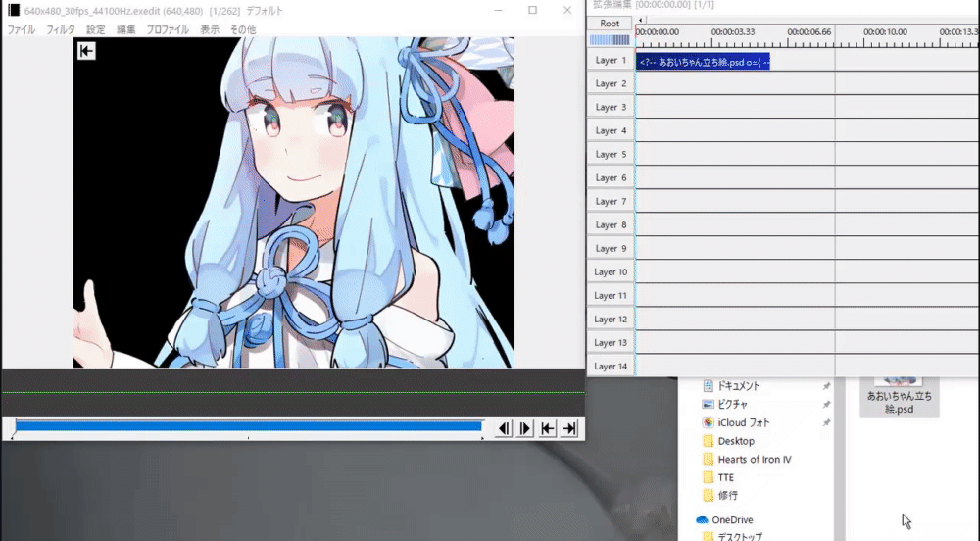Select the あおいちゃん立ち絵.psd file thumbnail
Image resolution: width=980 pixels, height=541 pixels.
tap(899, 396)
